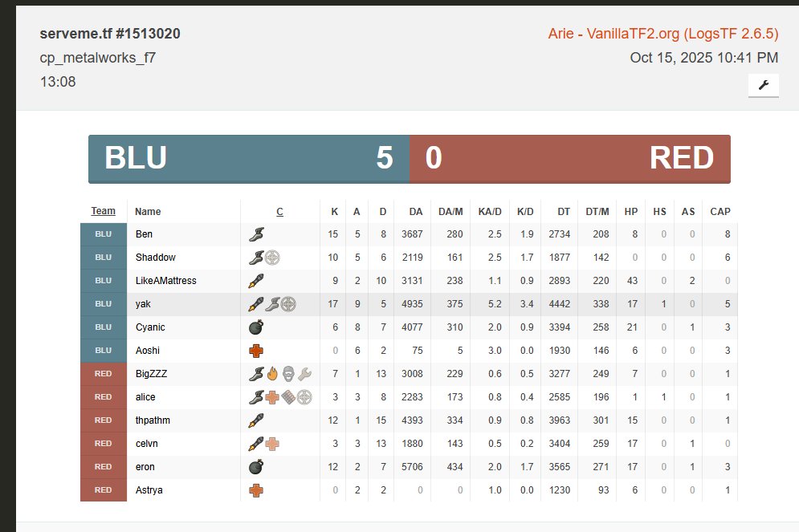Sort by the KA/D column header

pyautogui.click(x=489, y=212)
